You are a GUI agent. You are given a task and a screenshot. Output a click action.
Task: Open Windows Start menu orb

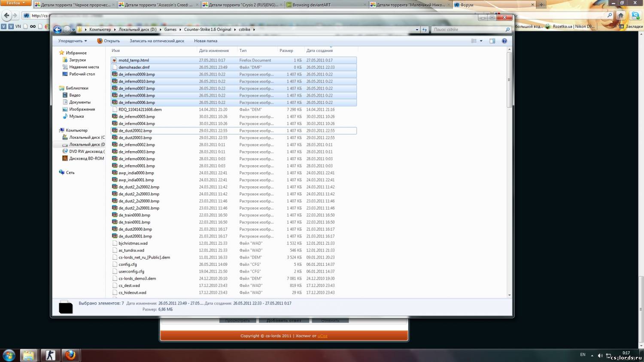pos(9,355)
